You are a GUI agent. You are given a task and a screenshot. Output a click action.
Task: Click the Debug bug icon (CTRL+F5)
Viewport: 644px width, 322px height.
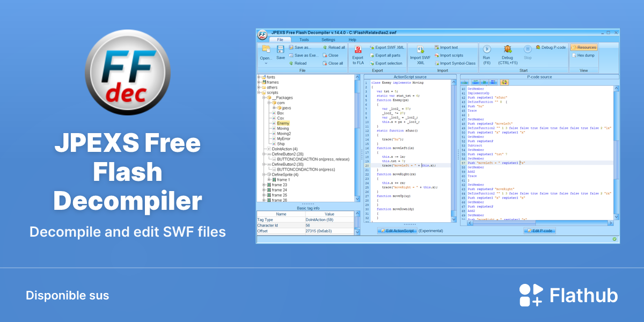tap(507, 49)
